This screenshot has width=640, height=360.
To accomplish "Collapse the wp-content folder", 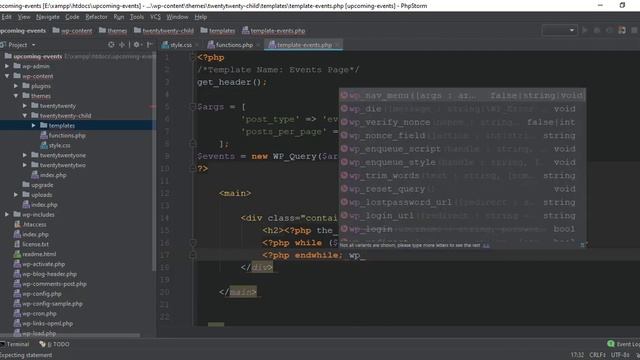I will point(7,76).
